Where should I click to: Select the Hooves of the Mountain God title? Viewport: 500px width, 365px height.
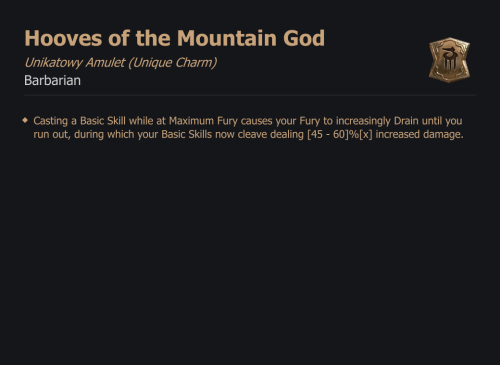[174, 38]
